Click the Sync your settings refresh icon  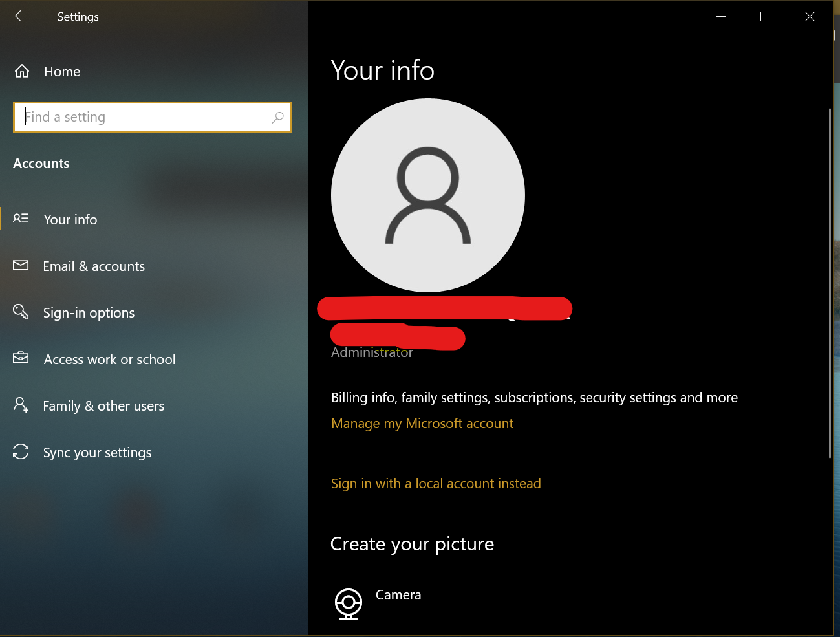[21, 451]
